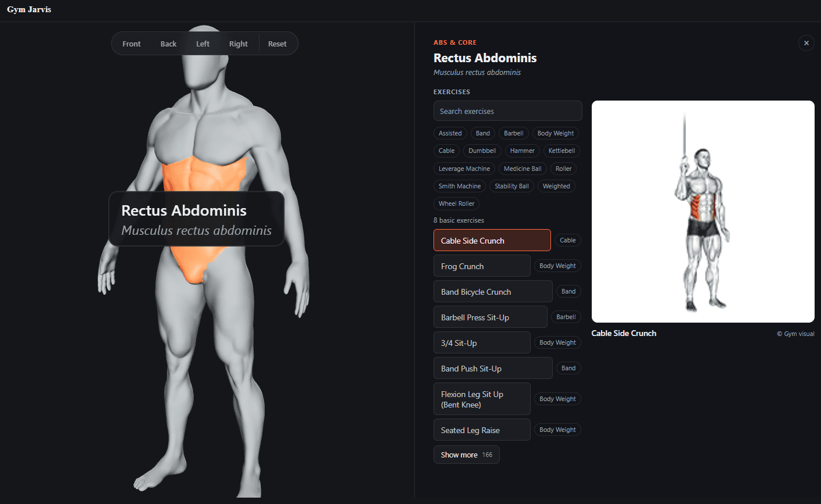
Task: Toggle the Weighted equipment filter
Action: click(x=556, y=186)
